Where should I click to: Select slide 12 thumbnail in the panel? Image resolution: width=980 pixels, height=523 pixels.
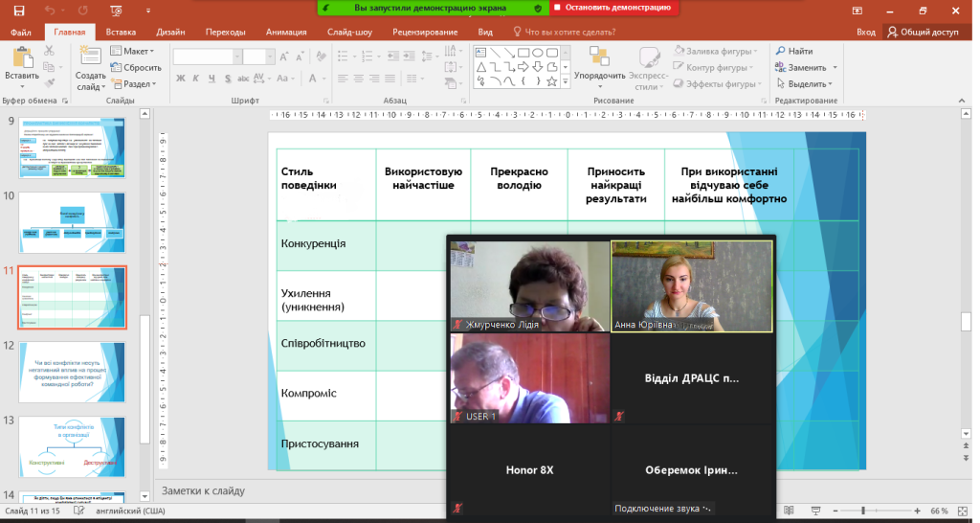[x=72, y=371]
